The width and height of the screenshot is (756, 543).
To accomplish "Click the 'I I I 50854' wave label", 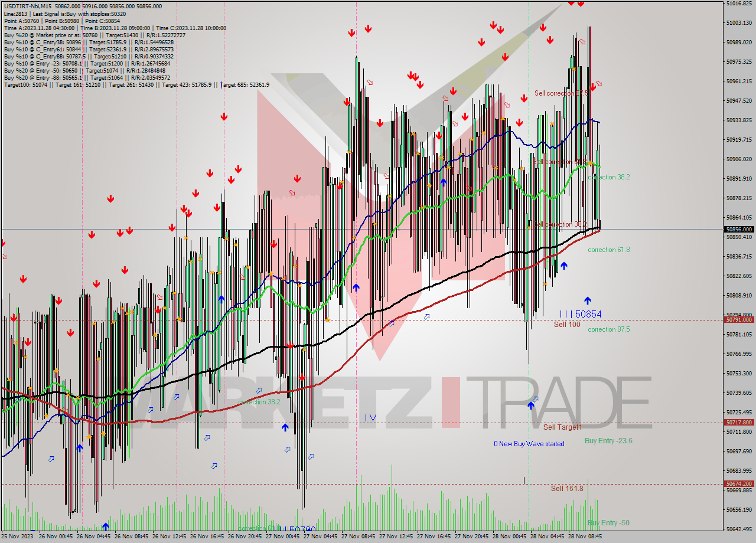I will pos(581,315).
